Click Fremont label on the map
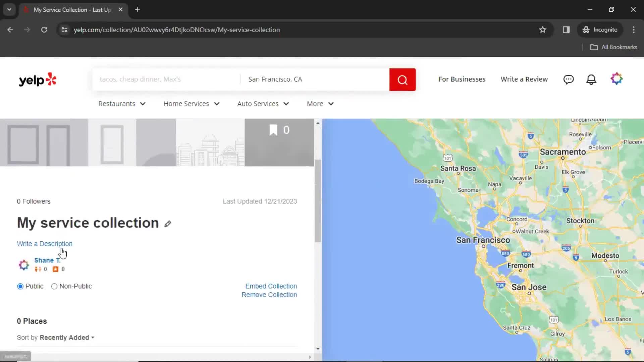 tap(520, 266)
